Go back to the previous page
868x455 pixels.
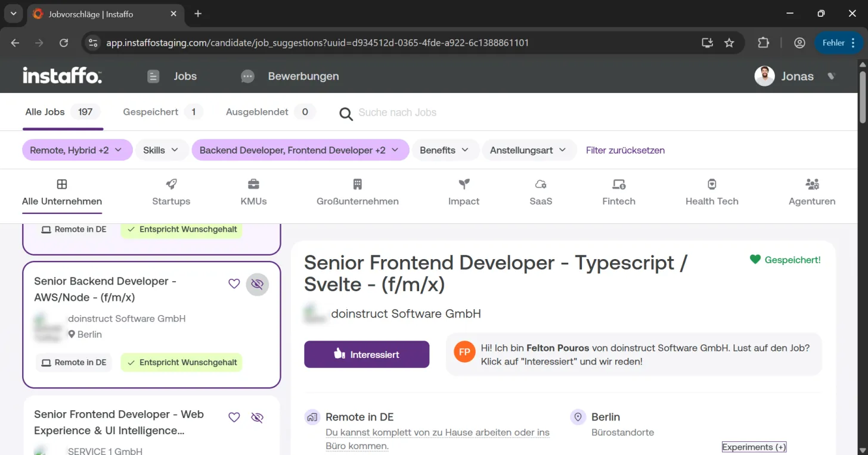(x=15, y=43)
